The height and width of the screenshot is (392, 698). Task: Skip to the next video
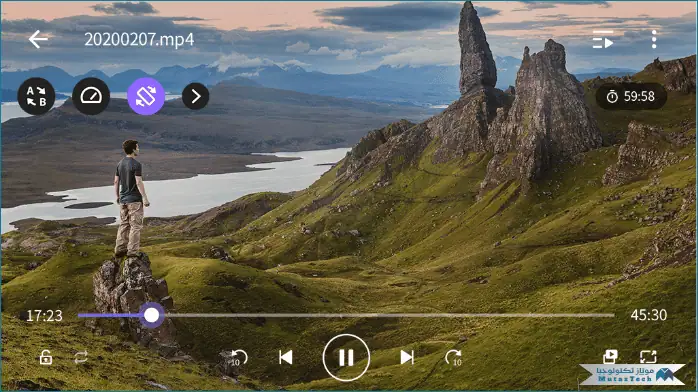tap(407, 357)
